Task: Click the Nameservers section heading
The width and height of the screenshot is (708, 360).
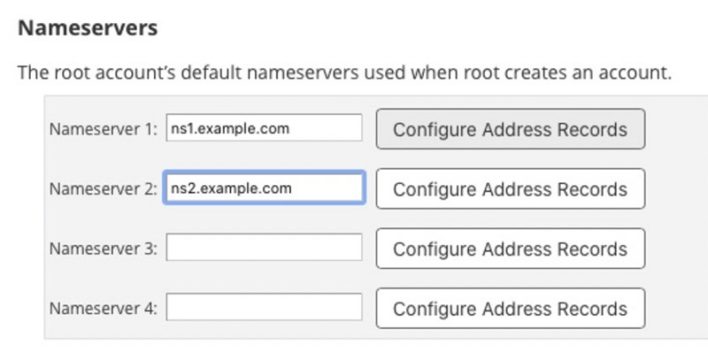Action: [88, 28]
